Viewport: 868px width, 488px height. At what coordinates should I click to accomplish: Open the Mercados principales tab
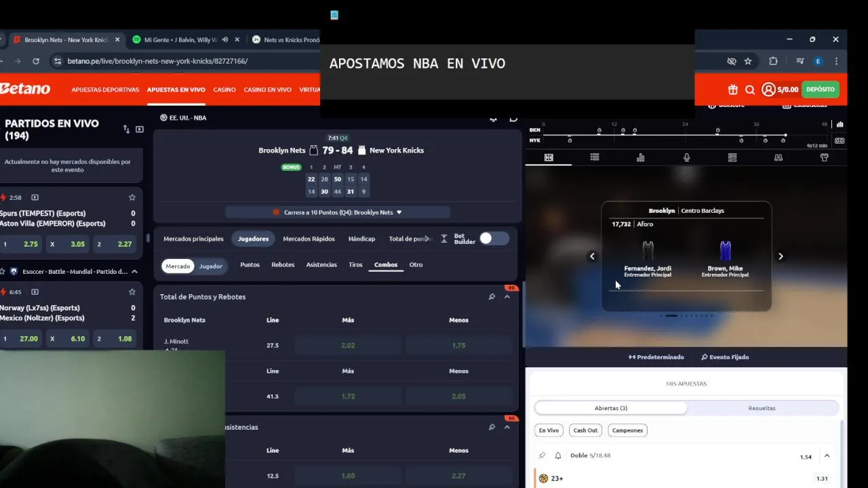[x=193, y=239]
